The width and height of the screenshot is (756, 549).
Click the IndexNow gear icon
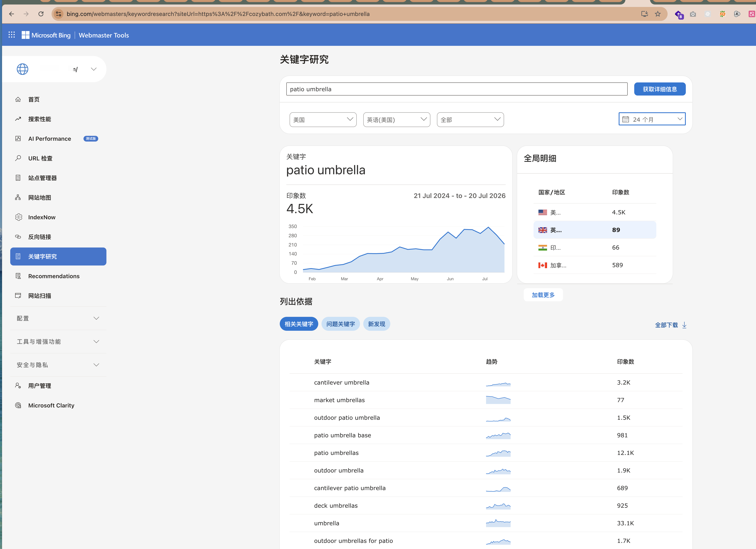click(x=19, y=217)
